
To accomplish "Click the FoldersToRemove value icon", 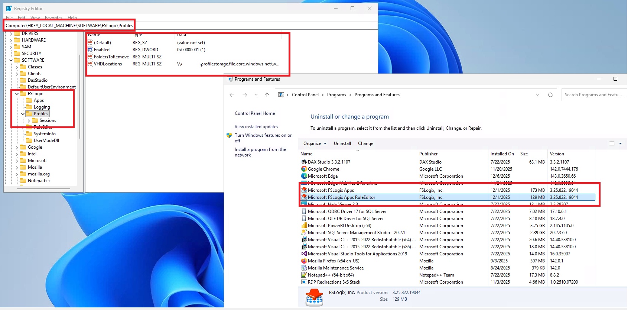I will [90, 56].
